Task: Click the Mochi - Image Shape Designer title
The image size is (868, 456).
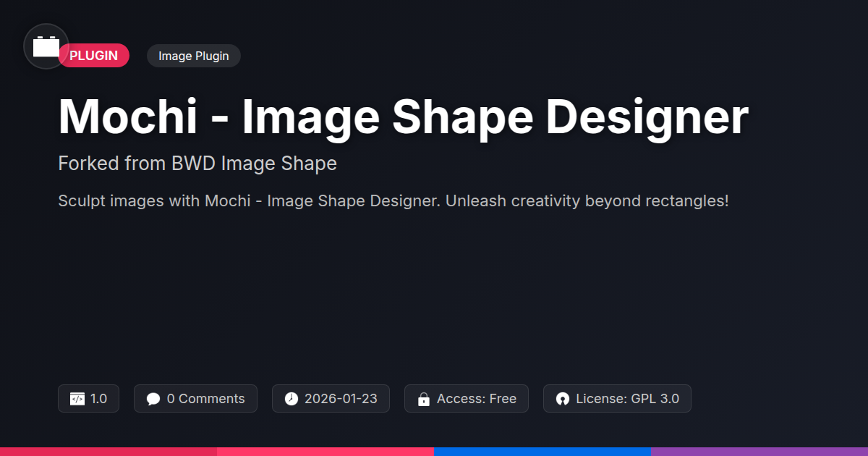Action: click(x=403, y=117)
